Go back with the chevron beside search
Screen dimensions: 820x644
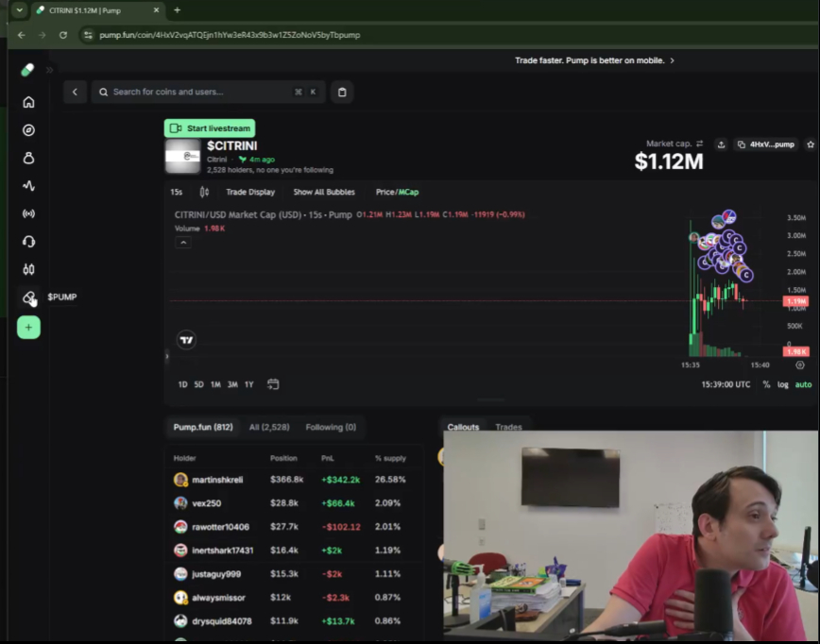tap(75, 92)
